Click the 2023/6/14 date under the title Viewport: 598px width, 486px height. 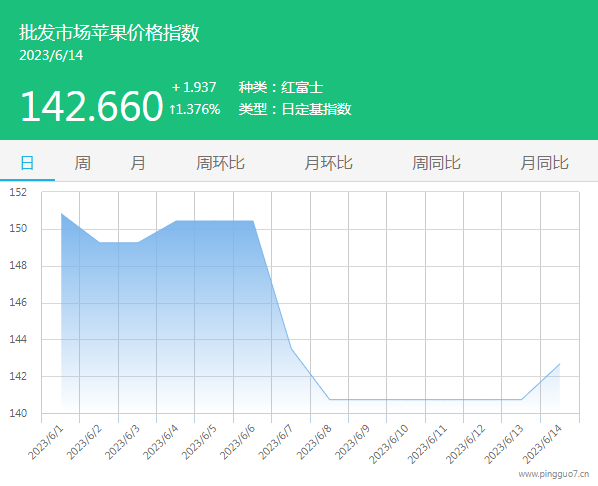click(x=51, y=55)
